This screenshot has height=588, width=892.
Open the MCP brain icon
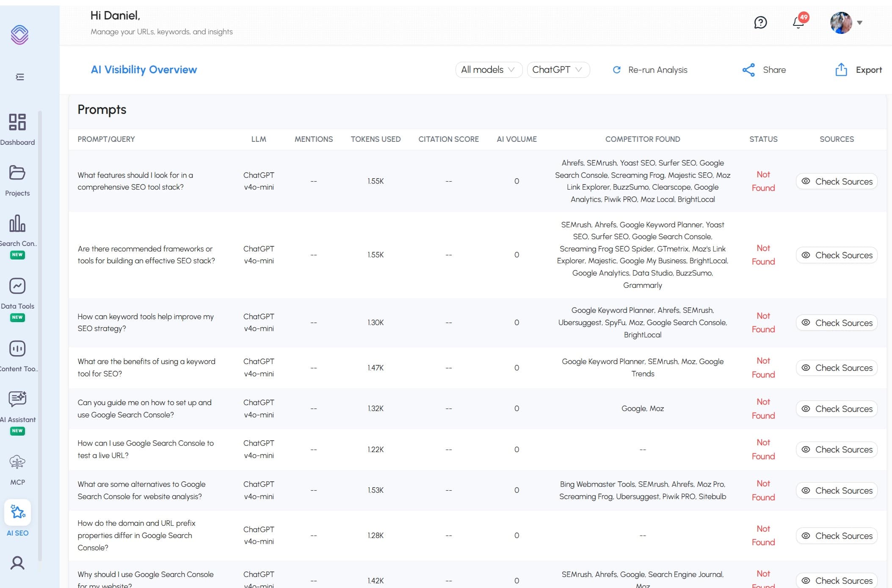point(17,462)
